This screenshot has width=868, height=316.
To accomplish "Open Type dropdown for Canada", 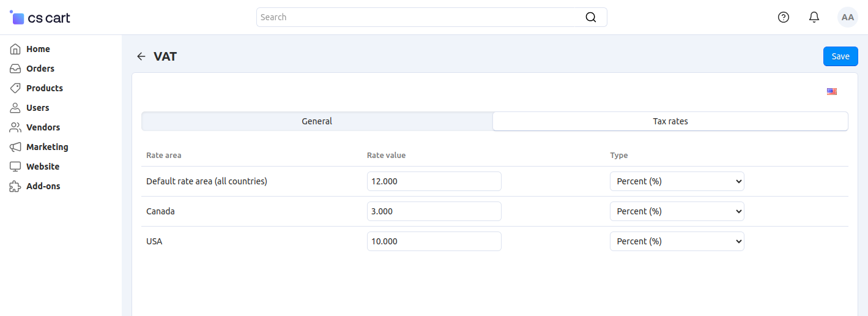I will click(677, 211).
